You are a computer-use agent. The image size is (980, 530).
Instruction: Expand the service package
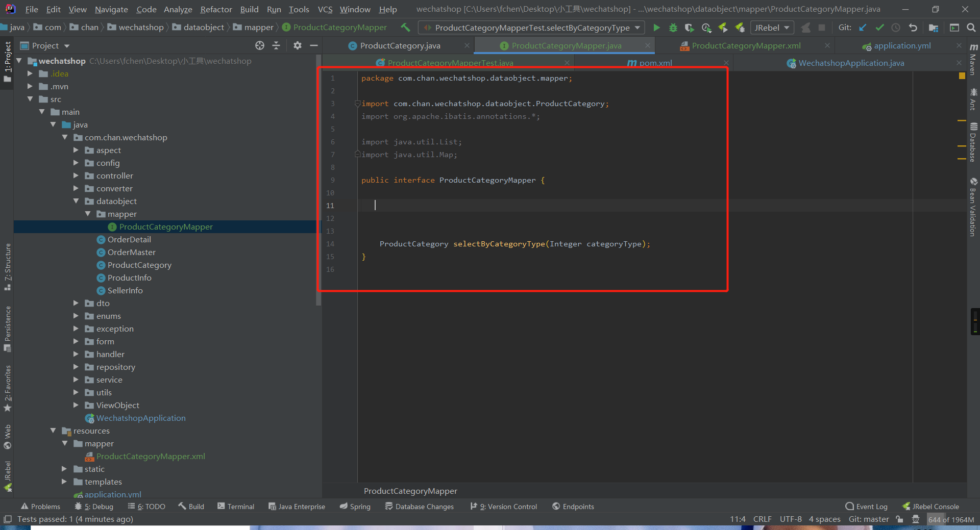point(76,380)
